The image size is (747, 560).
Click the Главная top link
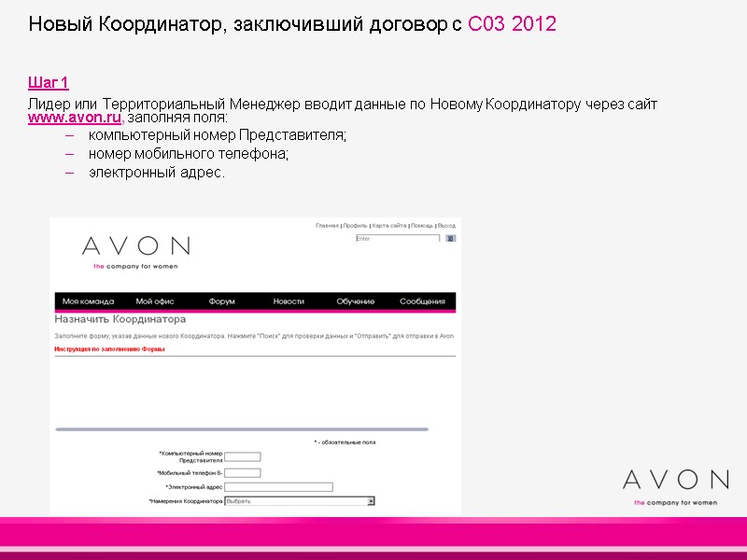(x=327, y=226)
